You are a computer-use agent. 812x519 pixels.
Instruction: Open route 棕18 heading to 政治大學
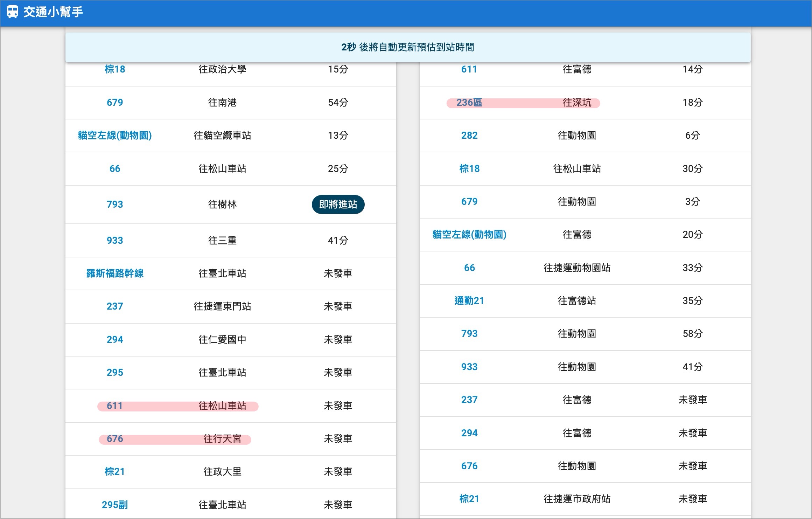(115, 69)
